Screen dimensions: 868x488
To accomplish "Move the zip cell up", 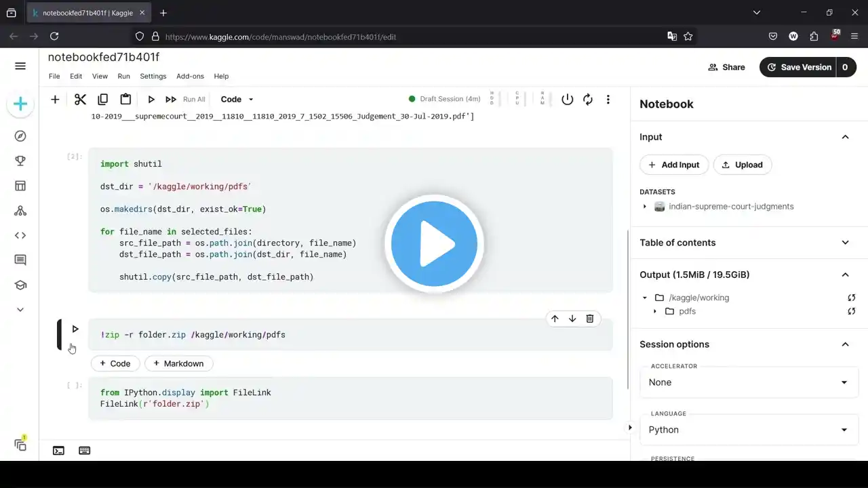I will pyautogui.click(x=555, y=319).
